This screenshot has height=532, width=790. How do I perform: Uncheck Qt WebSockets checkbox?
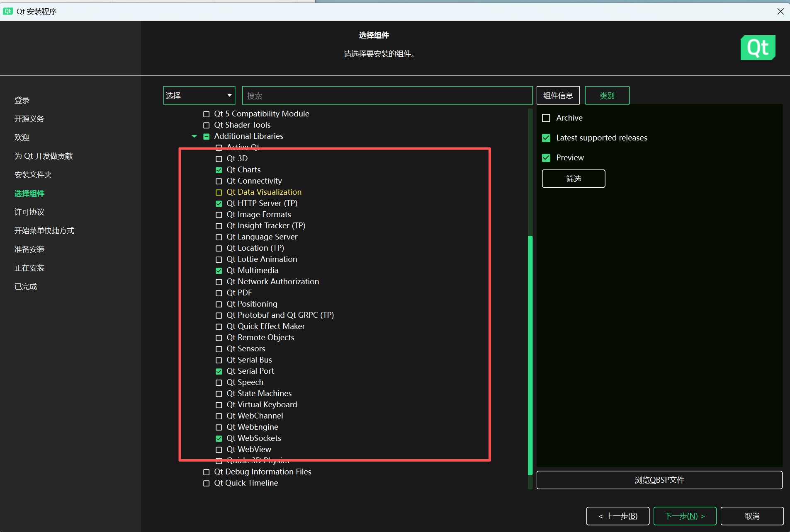(219, 438)
